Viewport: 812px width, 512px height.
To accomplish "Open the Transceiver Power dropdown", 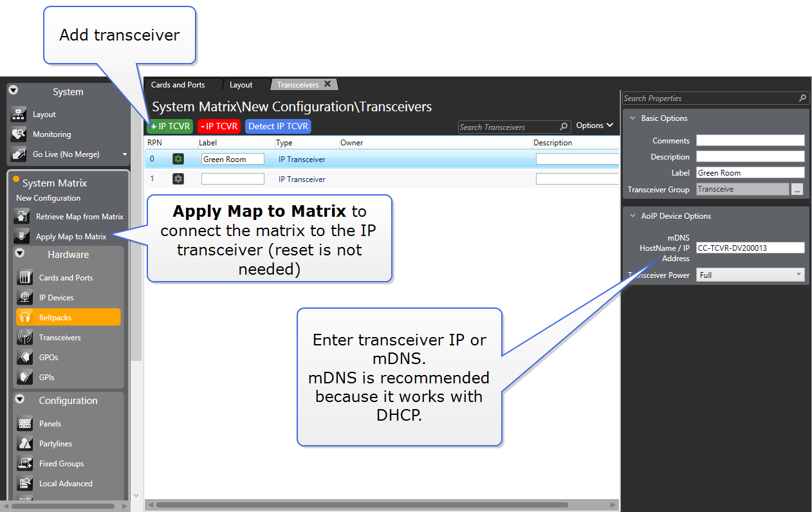I will pos(750,275).
